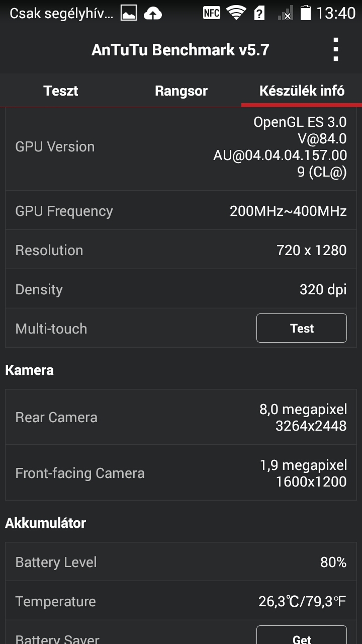Tap the Wi-Fi signal icon

tap(236, 13)
